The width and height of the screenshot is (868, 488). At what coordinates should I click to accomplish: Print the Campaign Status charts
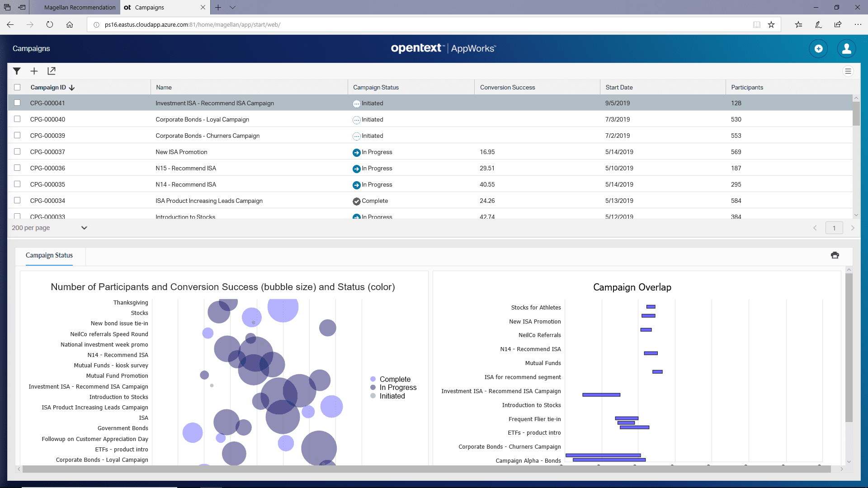pos(835,255)
